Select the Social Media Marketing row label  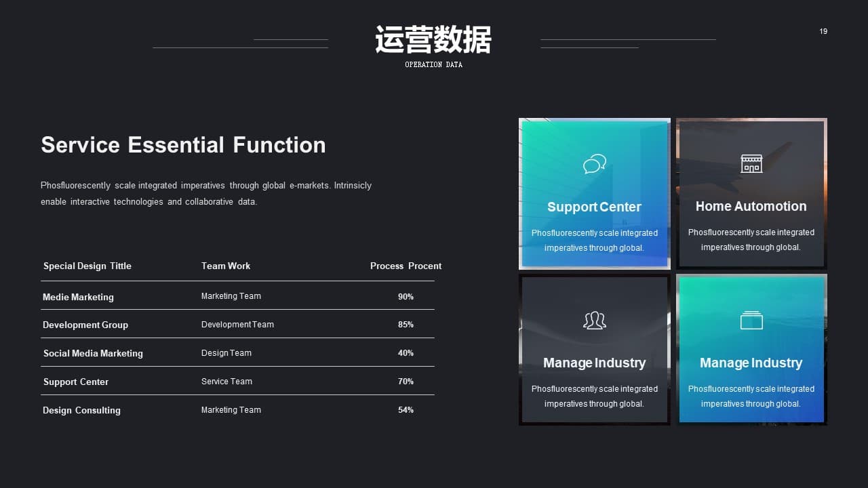93,353
